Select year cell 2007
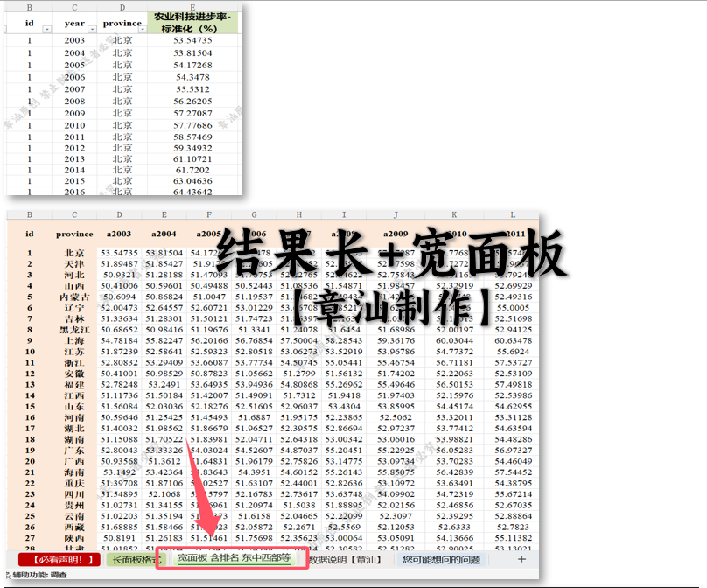This screenshot has width=707, height=588. (x=74, y=89)
